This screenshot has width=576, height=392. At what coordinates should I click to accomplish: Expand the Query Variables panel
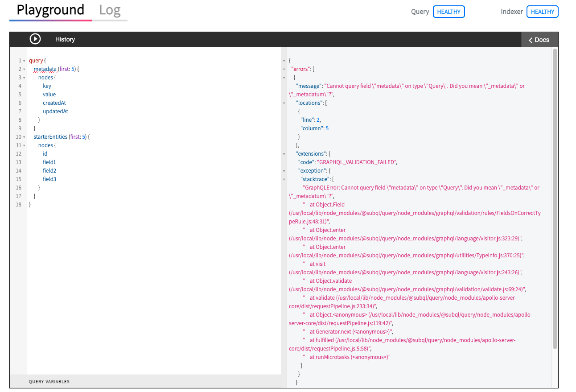point(49,381)
